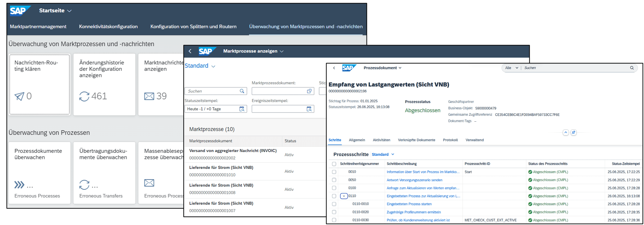This screenshot has height=225, width=644.
Task: Select the checkbox for step 0100
Action: (334, 188)
